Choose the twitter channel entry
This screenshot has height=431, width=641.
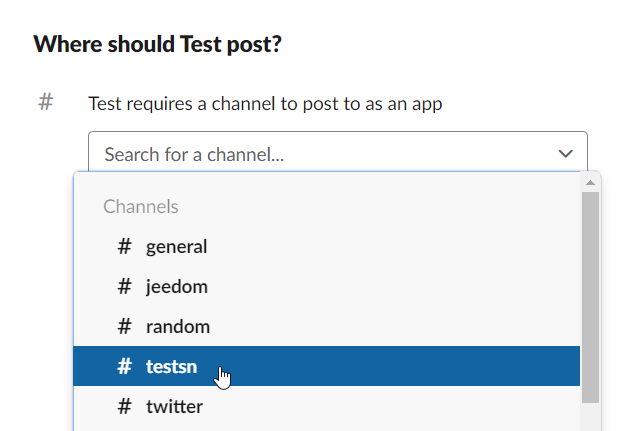coord(326,406)
